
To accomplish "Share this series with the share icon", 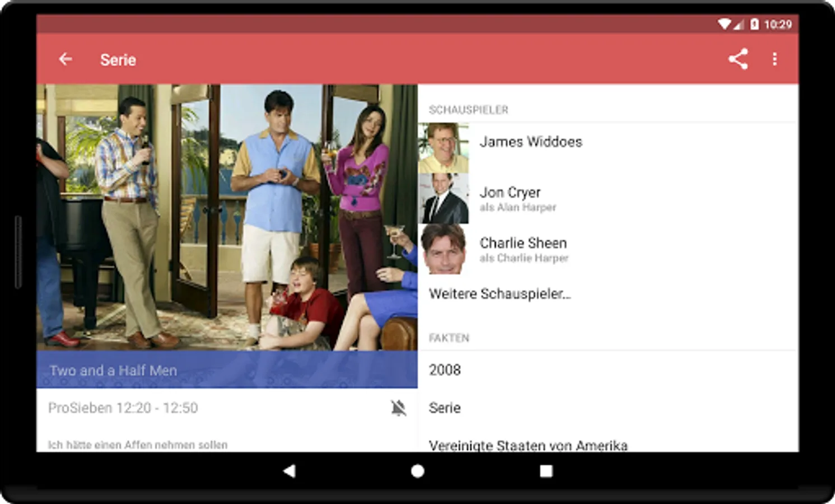I will click(x=738, y=59).
